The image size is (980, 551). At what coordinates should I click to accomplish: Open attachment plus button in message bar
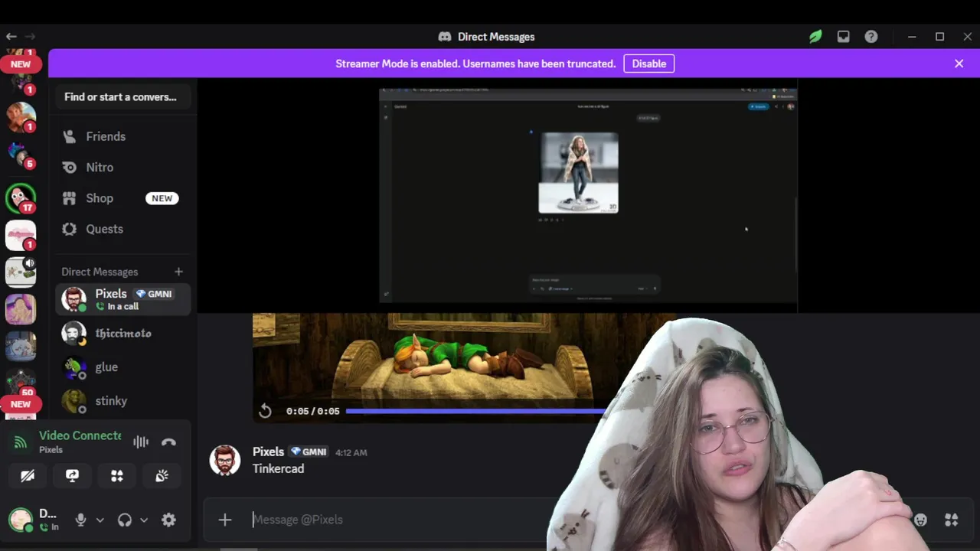click(x=225, y=520)
